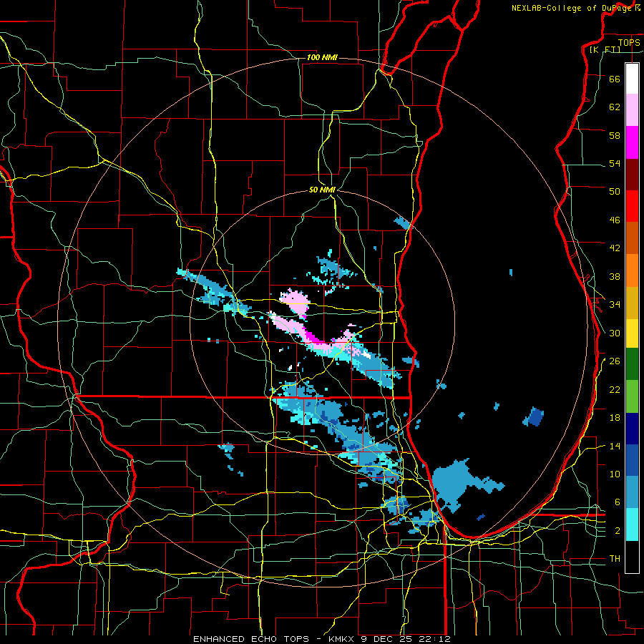Click the cyan 2 kft legend swatch

click(x=632, y=525)
